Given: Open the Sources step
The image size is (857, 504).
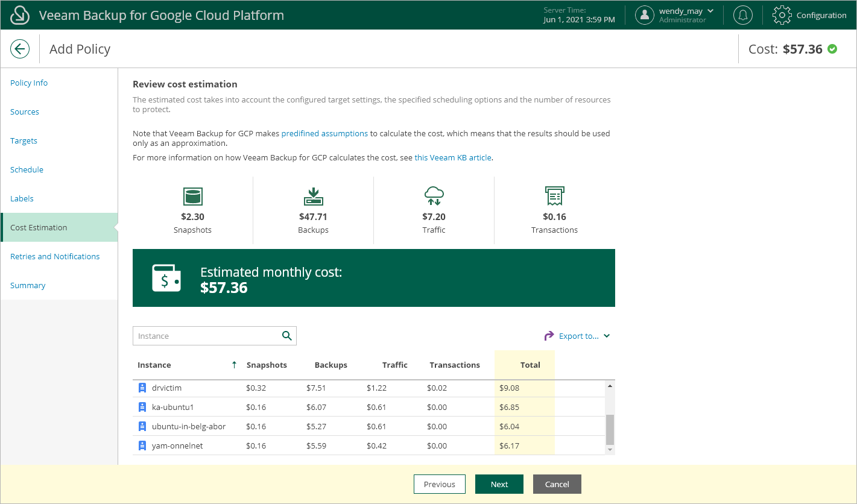Looking at the screenshot, I should [25, 112].
